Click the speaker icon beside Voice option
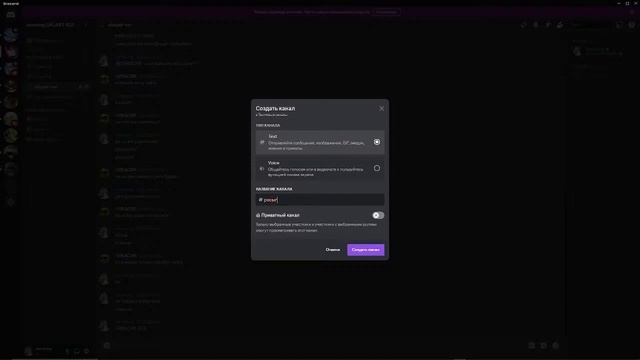The image size is (640, 360). (262, 169)
